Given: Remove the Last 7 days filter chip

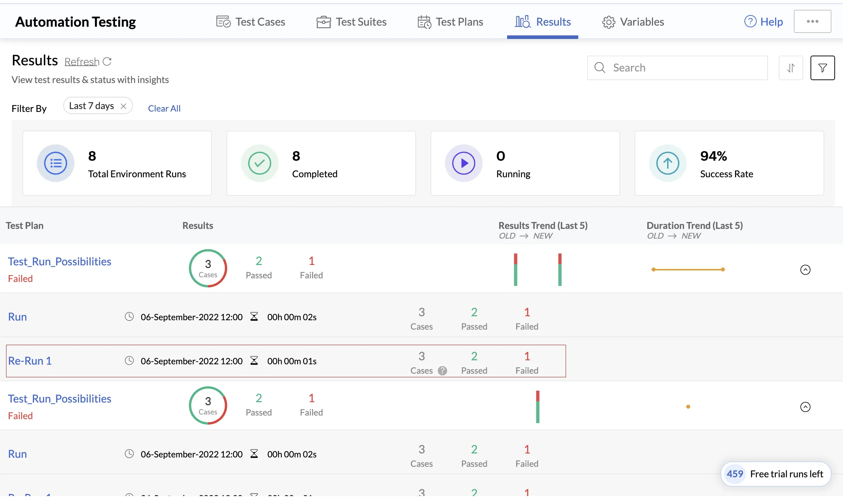Looking at the screenshot, I should [124, 106].
